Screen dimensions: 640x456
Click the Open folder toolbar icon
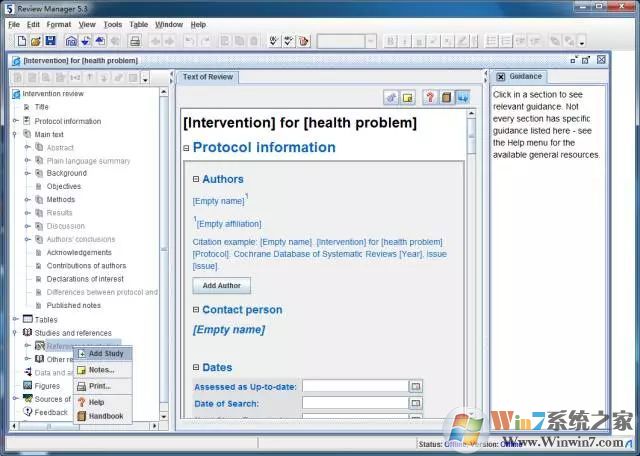click(36, 41)
